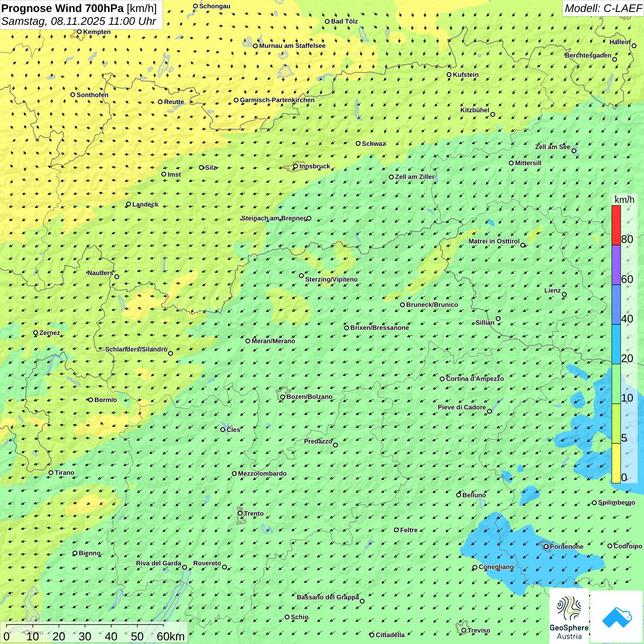Click the Pordenone city label
Screen dimensions: 644x644
point(567,546)
